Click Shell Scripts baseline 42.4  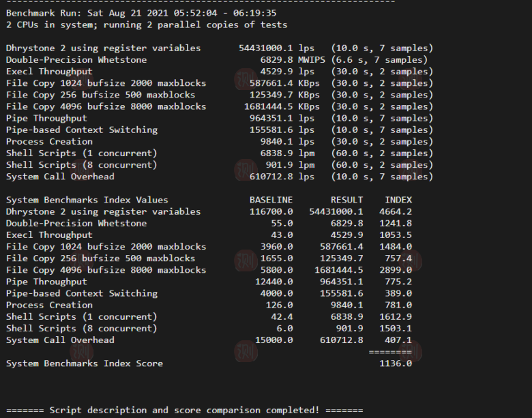(x=282, y=317)
